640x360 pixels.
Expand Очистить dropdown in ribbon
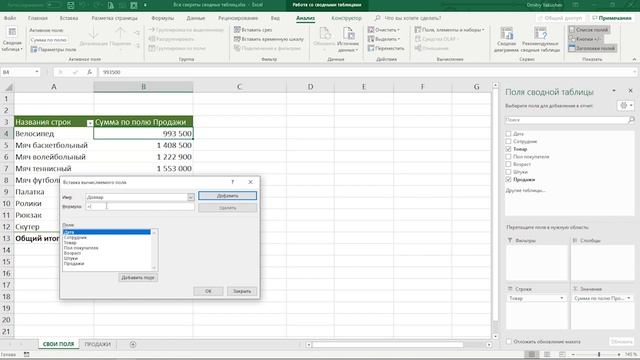click(399, 30)
